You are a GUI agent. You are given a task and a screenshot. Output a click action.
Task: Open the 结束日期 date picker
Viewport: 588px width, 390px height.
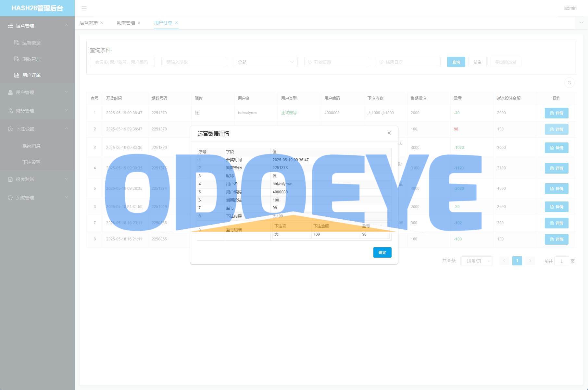click(x=408, y=62)
